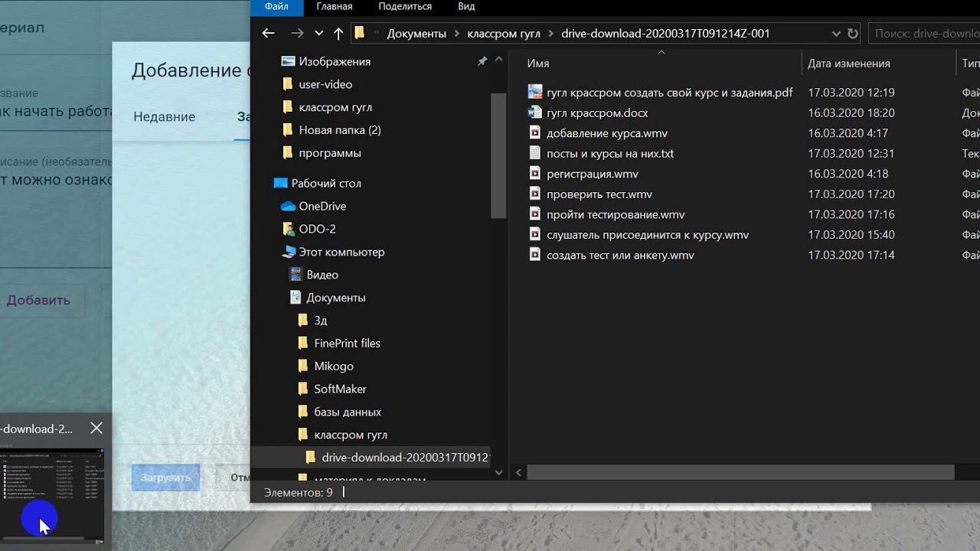Screen dimensions: 980x551
Task: Open the Файл menu tab
Action: 276,7
